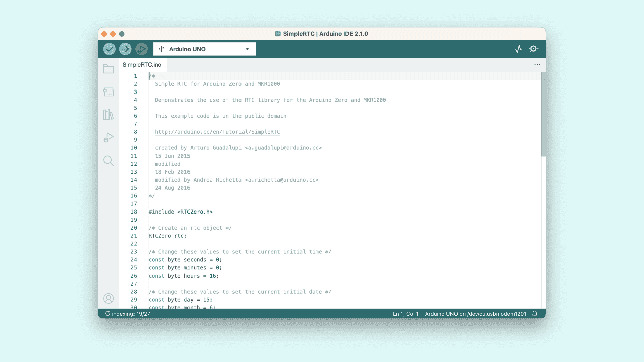Open the Search sidebar panel

(x=108, y=161)
